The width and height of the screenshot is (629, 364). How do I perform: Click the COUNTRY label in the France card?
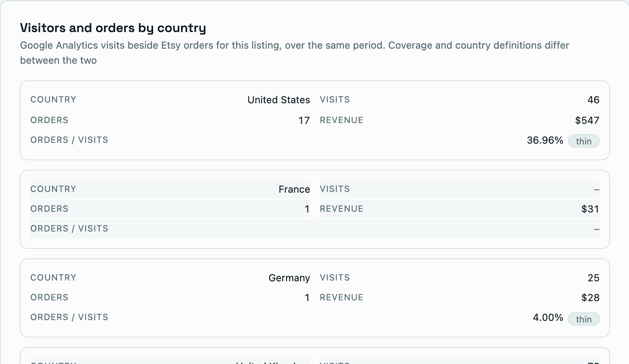pyautogui.click(x=53, y=189)
